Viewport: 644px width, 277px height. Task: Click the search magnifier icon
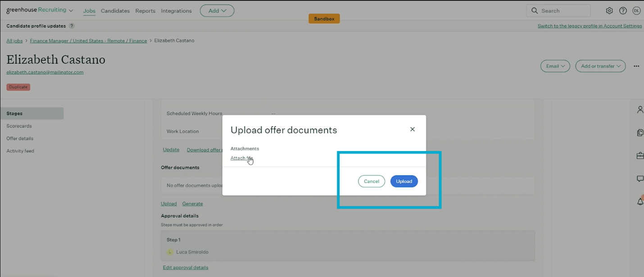pos(535,11)
